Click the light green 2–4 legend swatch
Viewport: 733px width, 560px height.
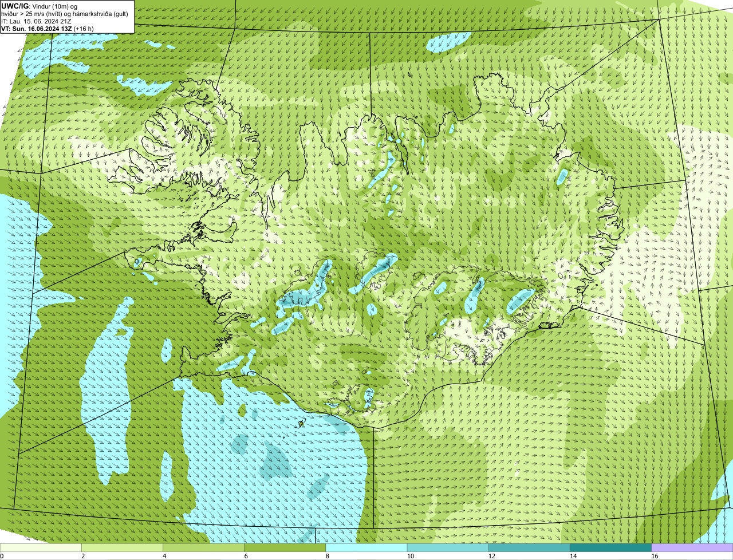pos(122,547)
